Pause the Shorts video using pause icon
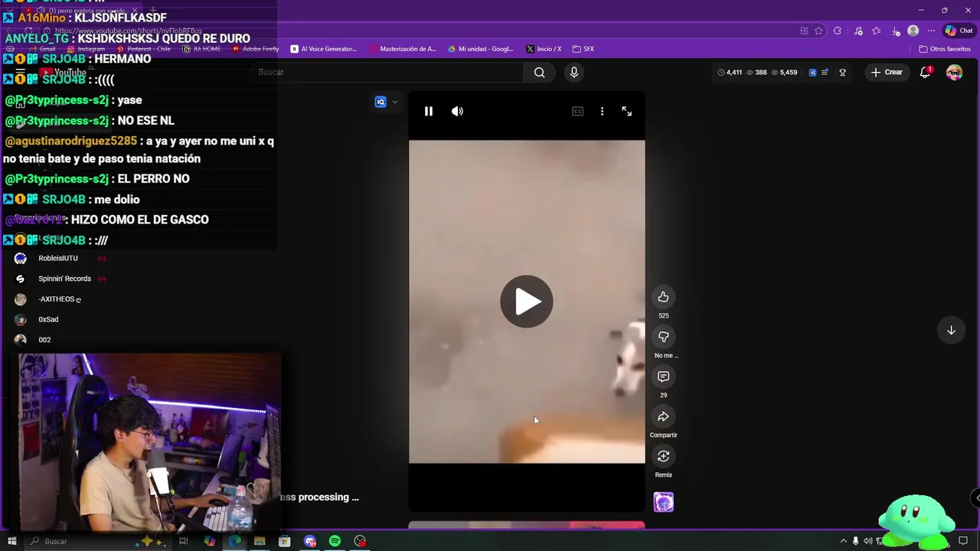 429,111
